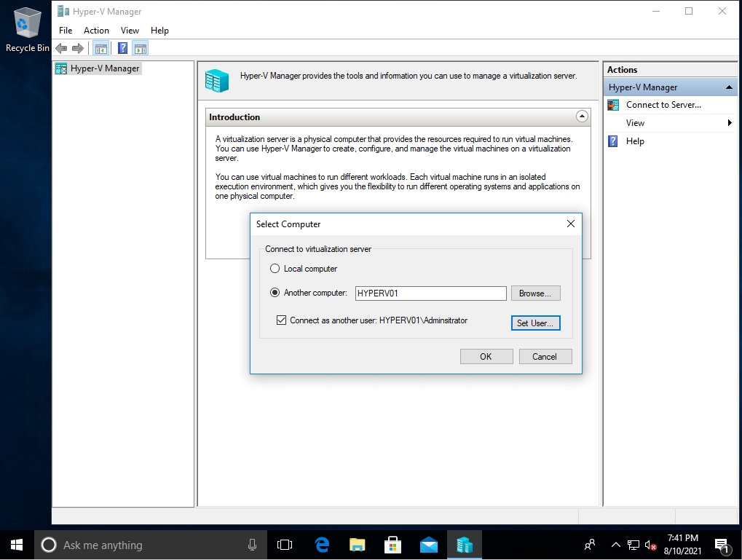Uncheck Connect as another user checkbox
Viewport: 742px width, 560px height.
coord(282,320)
